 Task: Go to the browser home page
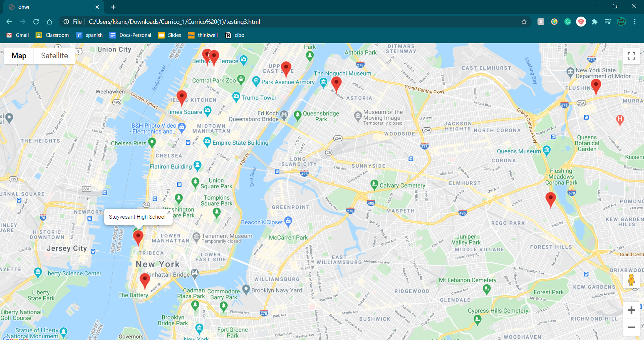(50, 22)
